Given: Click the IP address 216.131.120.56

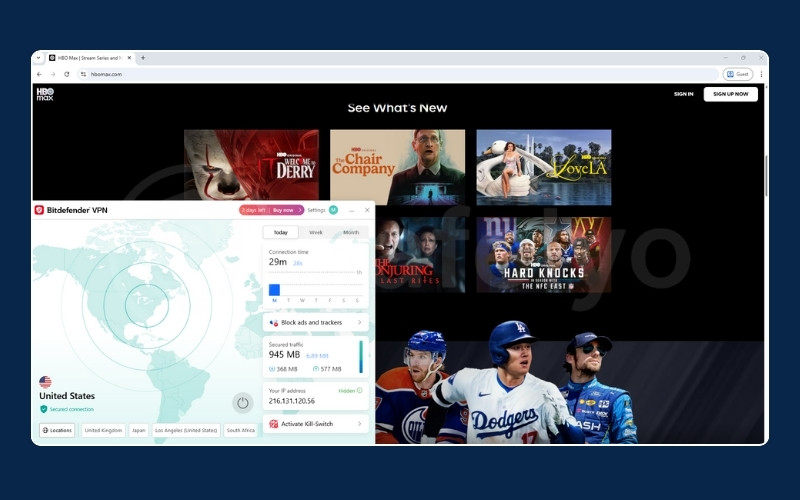Looking at the screenshot, I should pyautogui.click(x=292, y=401).
